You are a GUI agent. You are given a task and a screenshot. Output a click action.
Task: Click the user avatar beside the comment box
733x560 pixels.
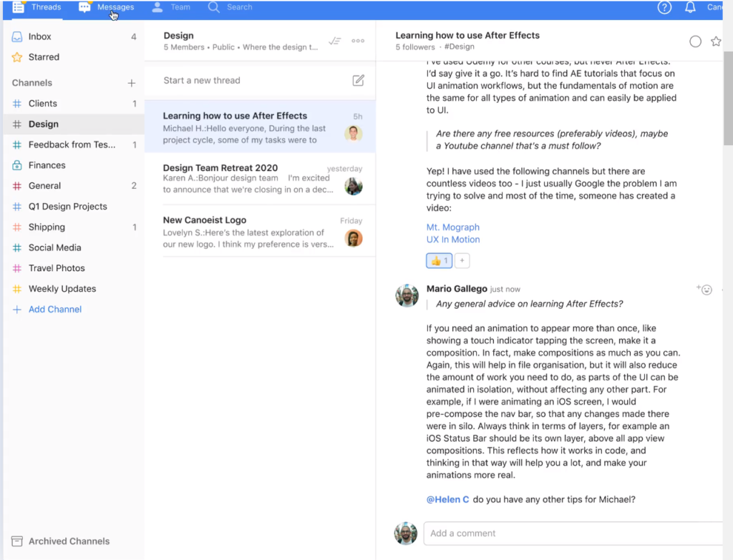tap(405, 534)
